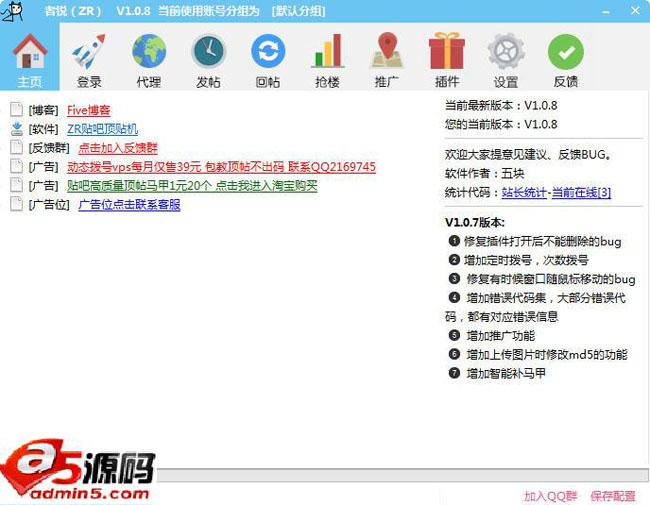Close the ZR window
Viewport: 650px width, 505px height.
point(635,11)
